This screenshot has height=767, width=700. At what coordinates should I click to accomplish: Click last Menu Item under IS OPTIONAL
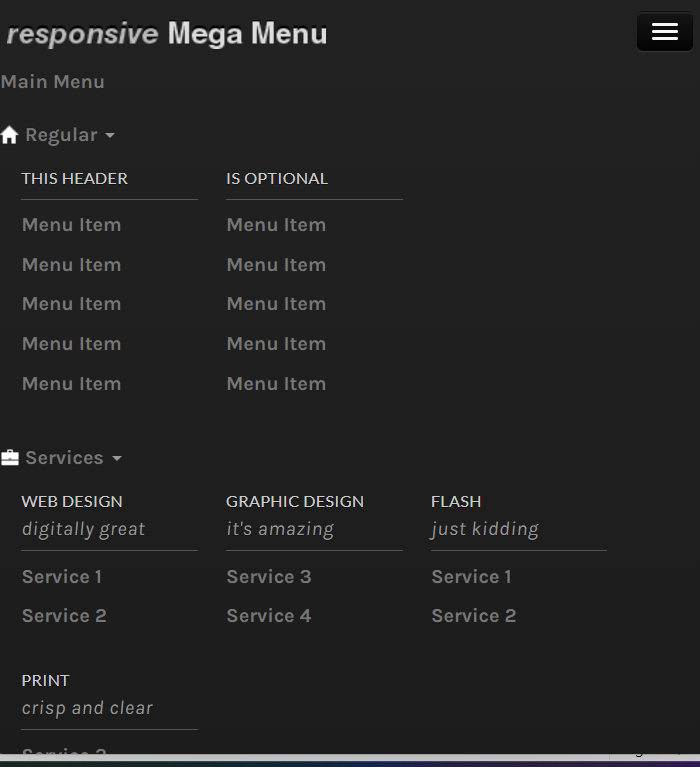276,384
